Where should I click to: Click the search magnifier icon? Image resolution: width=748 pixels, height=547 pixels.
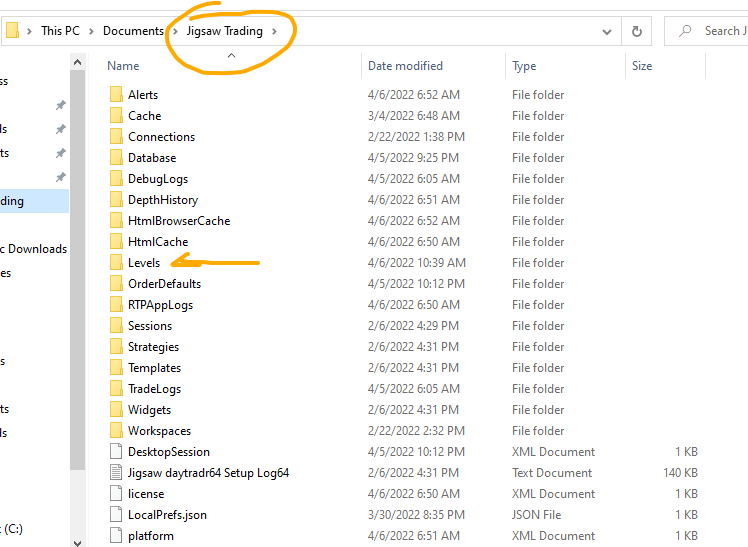[x=685, y=31]
